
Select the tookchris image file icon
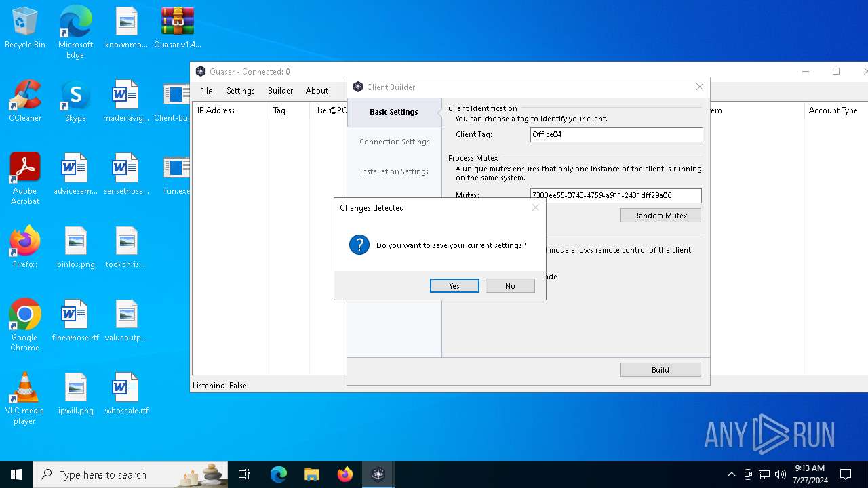click(x=126, y=248)
